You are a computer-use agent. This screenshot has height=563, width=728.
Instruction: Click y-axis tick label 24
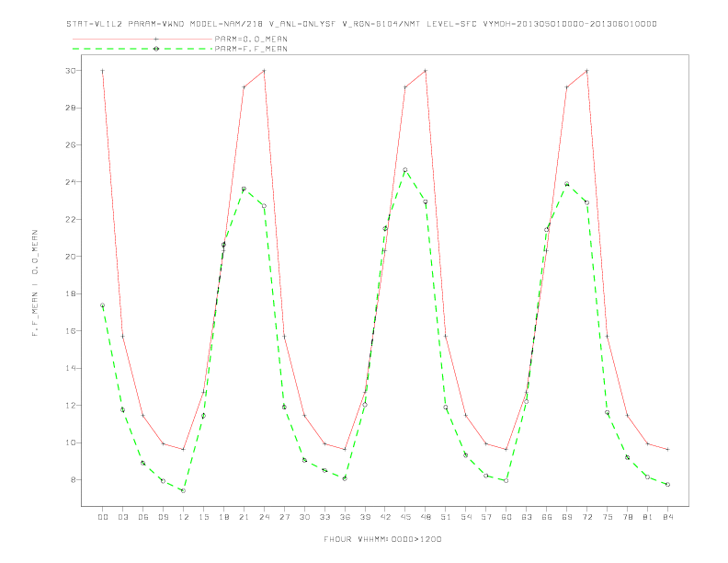pos(71,182)
